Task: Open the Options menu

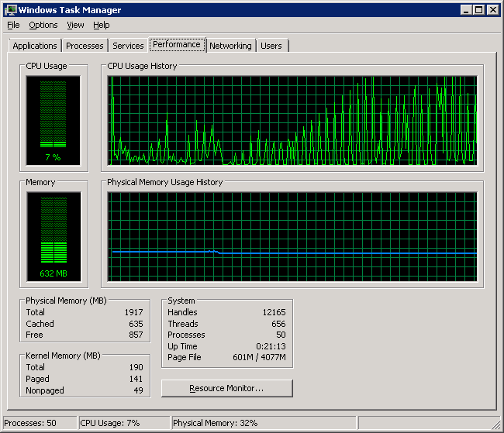Action: coord(43,25)
